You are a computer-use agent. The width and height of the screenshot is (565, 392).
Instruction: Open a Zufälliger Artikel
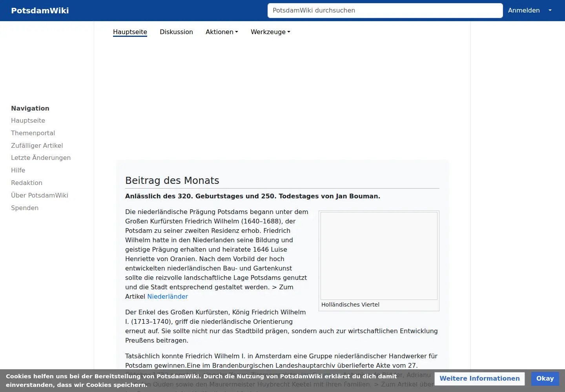[37, 146]
